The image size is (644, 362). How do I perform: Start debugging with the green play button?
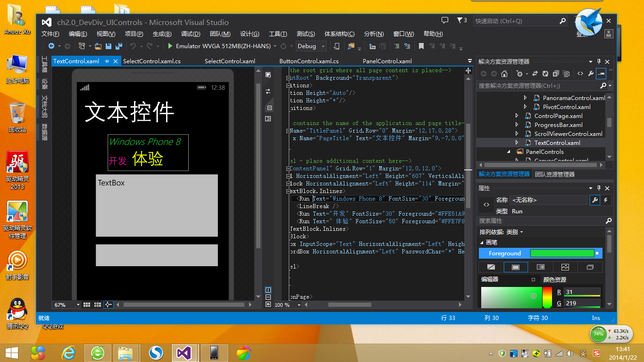[170, 46]
